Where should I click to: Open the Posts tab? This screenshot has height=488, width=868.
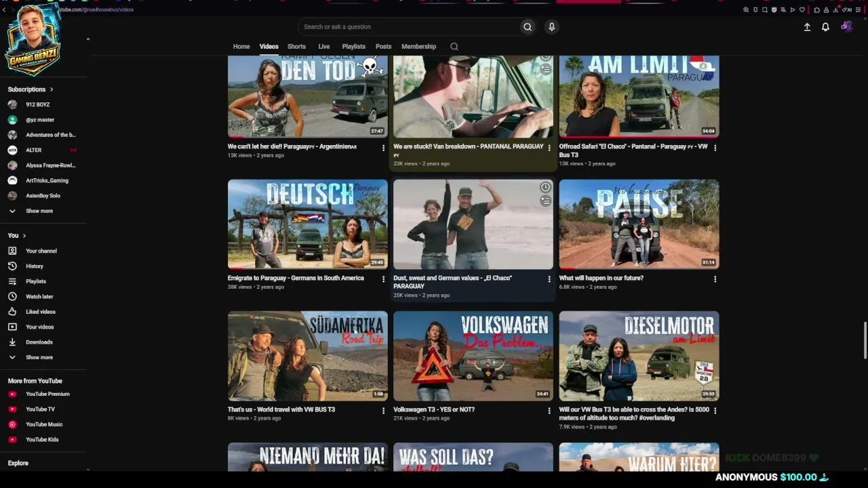click(383, 46)
